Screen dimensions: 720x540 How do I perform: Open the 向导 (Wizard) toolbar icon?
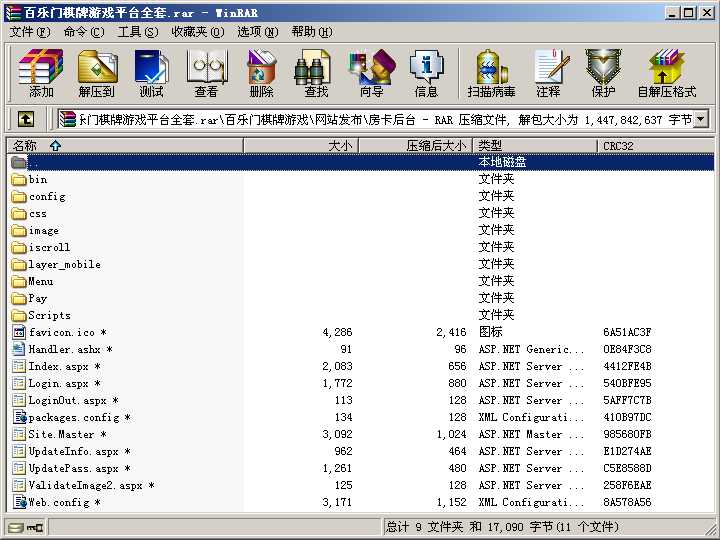tap(371, 73)
